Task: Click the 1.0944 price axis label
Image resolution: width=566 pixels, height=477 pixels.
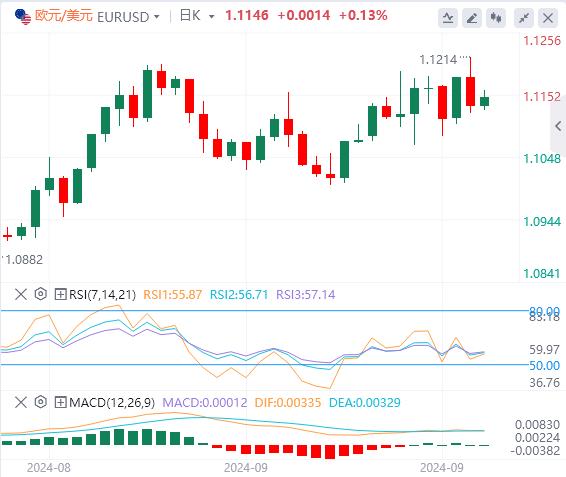Action: pyautogui.click(x=542, y=221)
